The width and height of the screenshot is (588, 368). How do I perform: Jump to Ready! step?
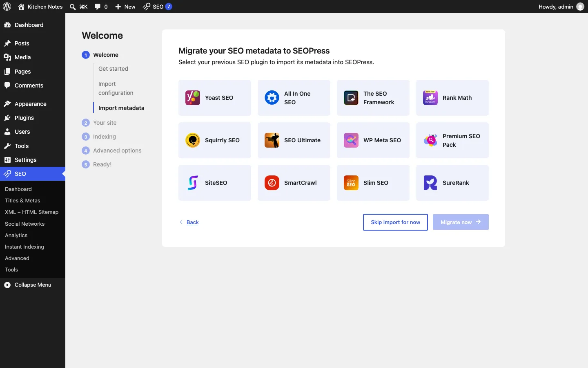click(102, 164)
